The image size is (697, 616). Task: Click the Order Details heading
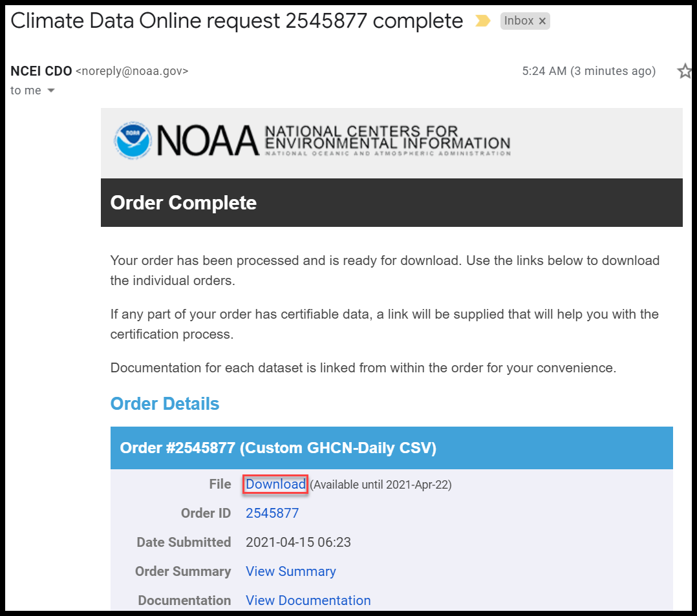(165, 404)
